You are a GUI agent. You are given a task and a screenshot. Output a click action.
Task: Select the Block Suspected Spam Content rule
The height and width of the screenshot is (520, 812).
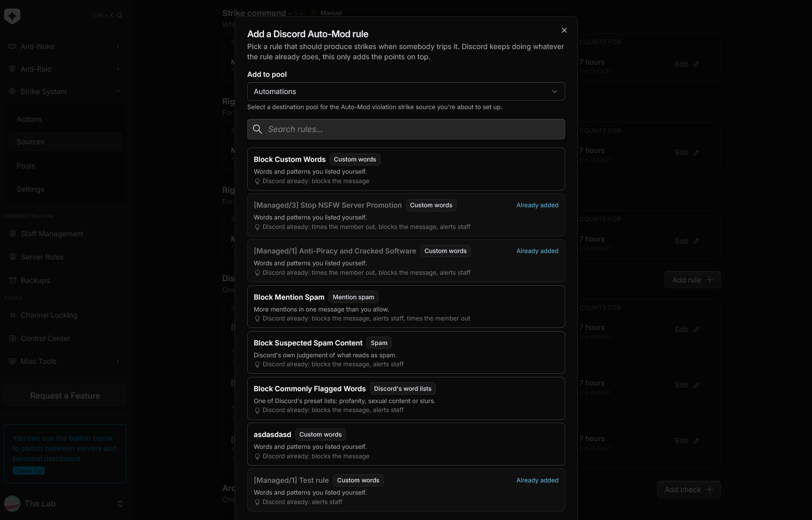[406, 352]
